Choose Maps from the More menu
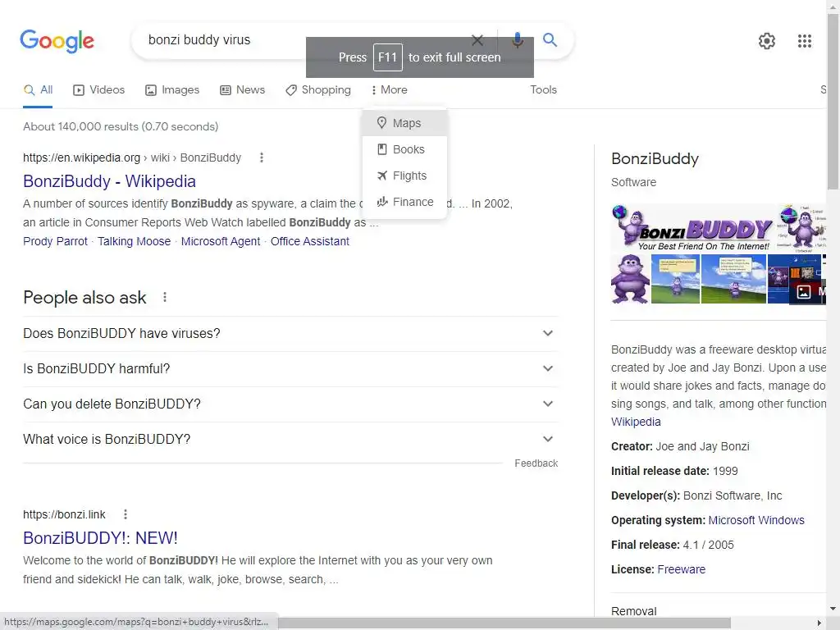Image resolution: width=840 pixels, height=630 pixels. click(x=405, y=123)
